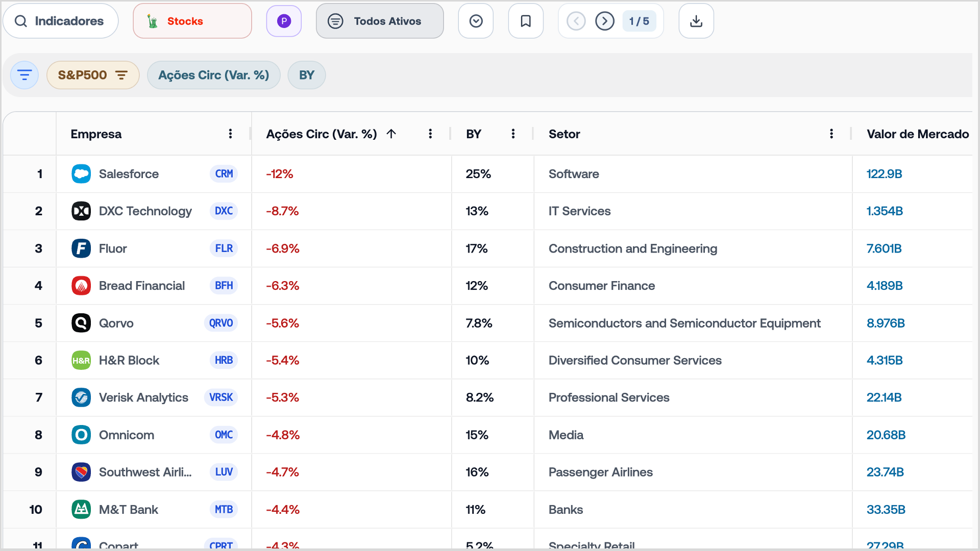Screen dimensions: 980x551
Task: Click the Salesforce company logo
Action: pos(81,174)
